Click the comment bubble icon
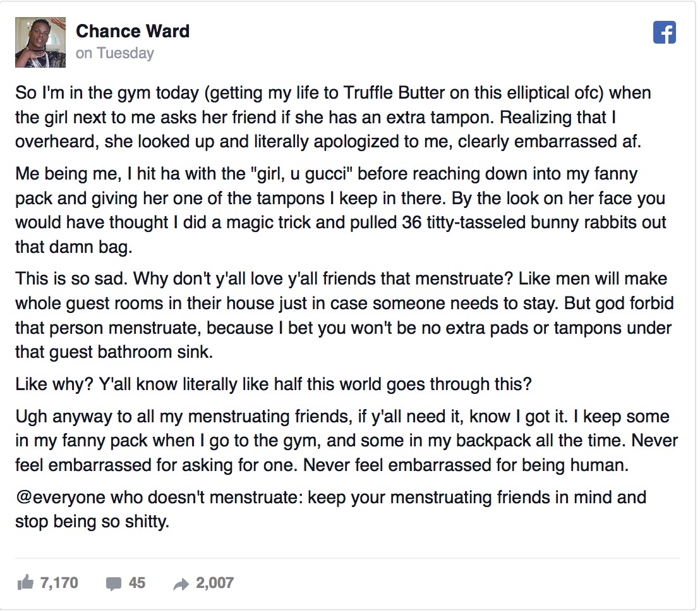Image resolution: width=700 pixels, height=612 pixels. [113, 584]
